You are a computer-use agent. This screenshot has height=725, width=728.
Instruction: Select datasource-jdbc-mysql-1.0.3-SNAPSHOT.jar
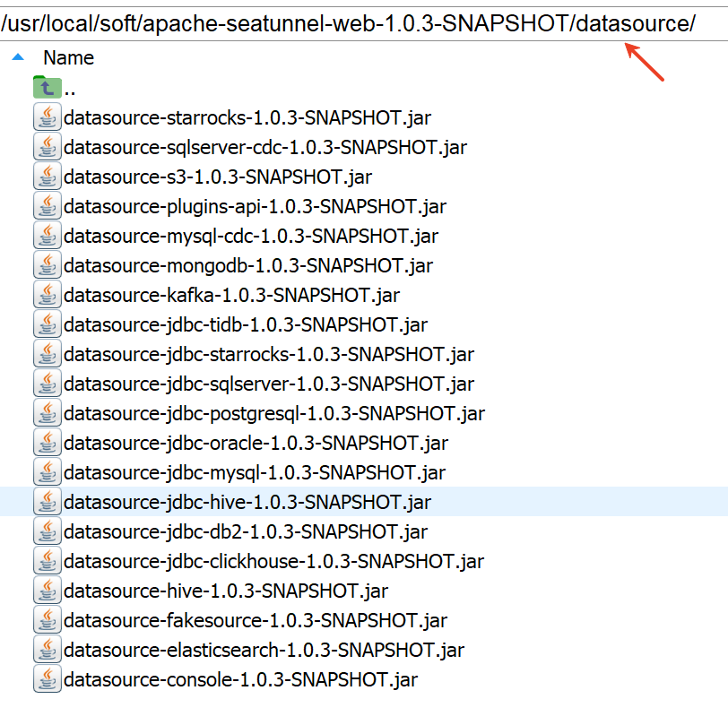255,473
